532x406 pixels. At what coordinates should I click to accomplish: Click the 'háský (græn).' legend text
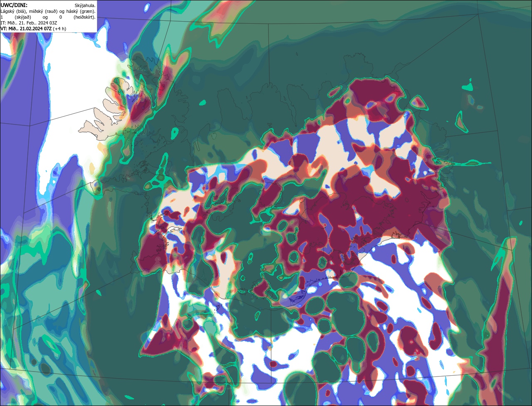81,12
